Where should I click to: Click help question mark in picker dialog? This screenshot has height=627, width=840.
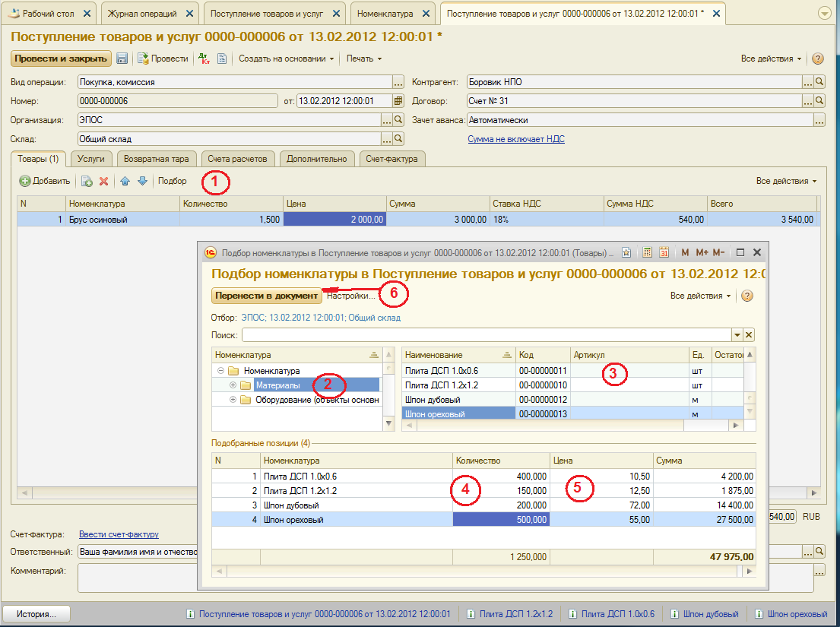(x=747, y=296)
